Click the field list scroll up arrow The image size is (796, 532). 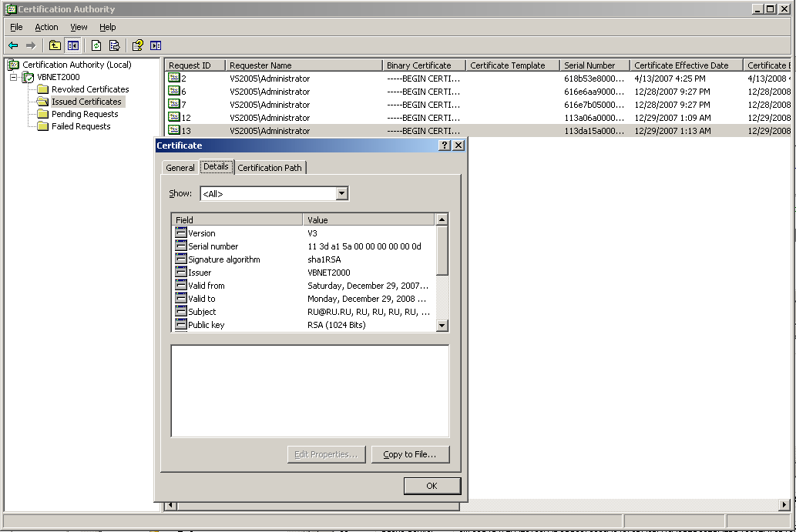point(442,219)
